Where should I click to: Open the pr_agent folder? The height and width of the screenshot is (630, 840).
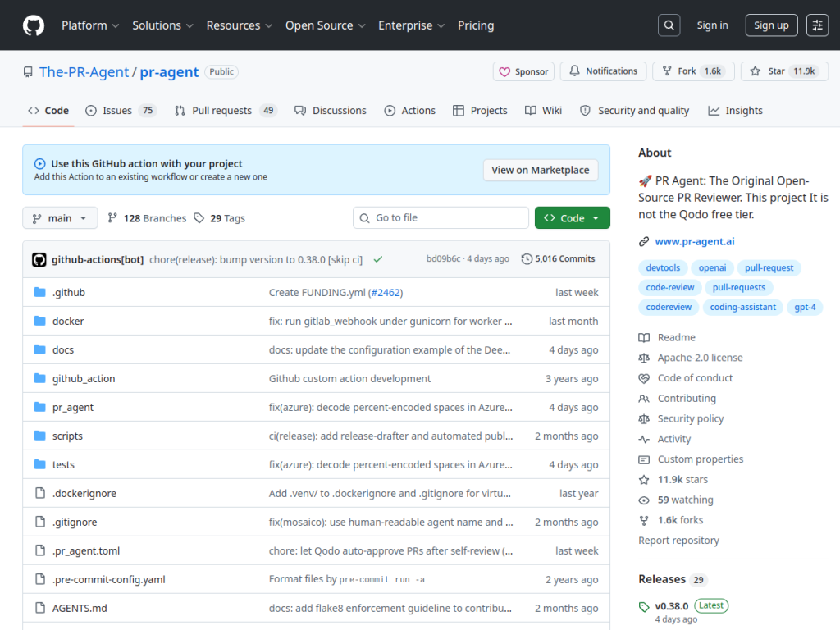pos(73,407)
